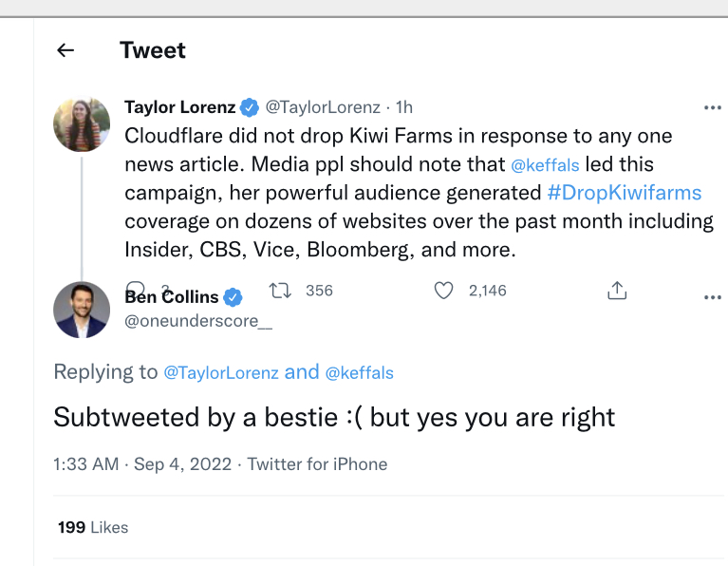Open #DropKiwifarms hashtag link
Viewport: 728px width, 566px height.
coord(625,193)
